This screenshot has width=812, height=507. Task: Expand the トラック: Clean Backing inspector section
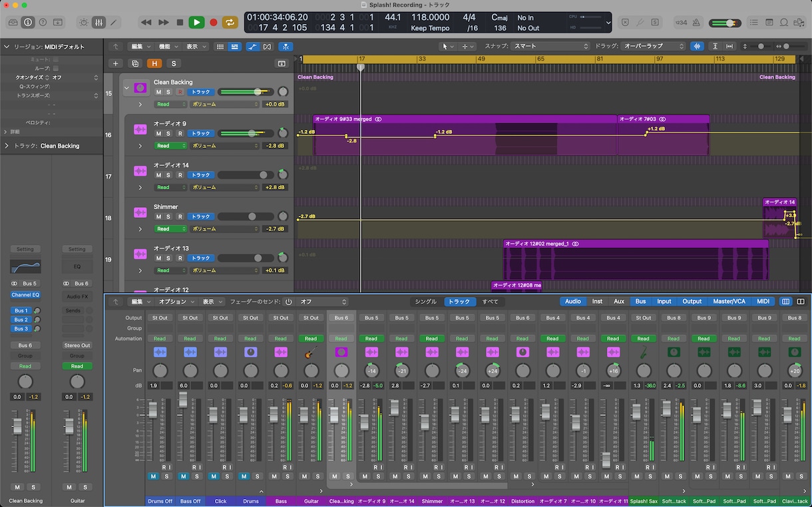[7, 146]
